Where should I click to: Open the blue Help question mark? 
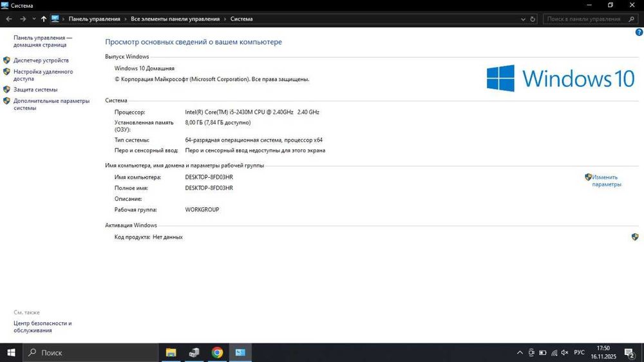coord(639,32)
